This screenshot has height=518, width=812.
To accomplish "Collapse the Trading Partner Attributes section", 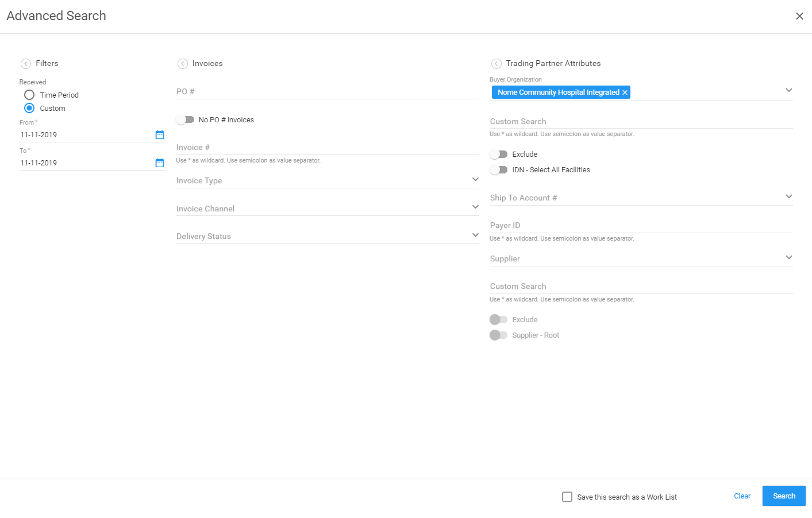I will [495, 63].
